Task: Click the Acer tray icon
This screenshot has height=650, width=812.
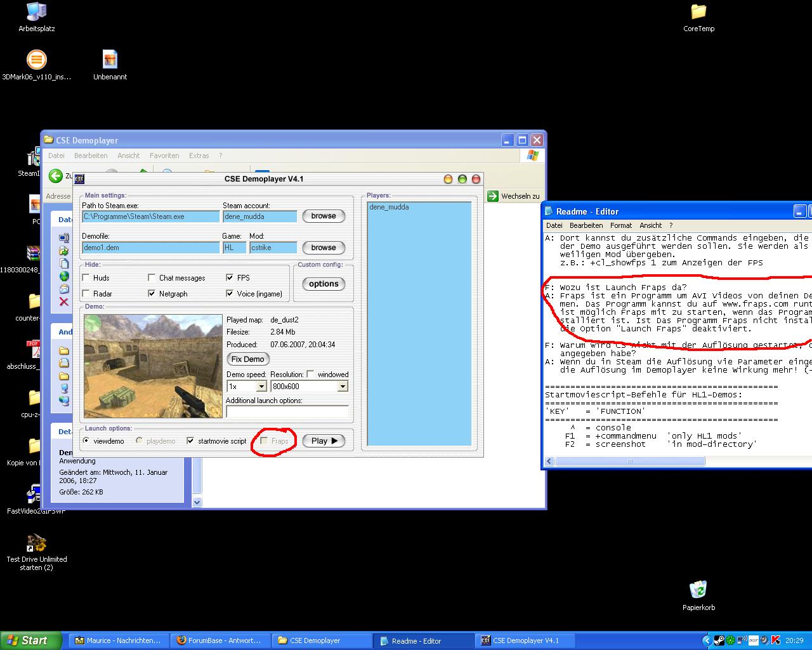Action: pos(754,640)
